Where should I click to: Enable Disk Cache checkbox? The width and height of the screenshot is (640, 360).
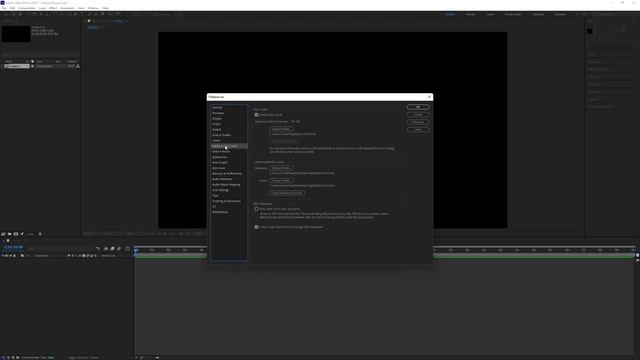click(x=256, y=115)
